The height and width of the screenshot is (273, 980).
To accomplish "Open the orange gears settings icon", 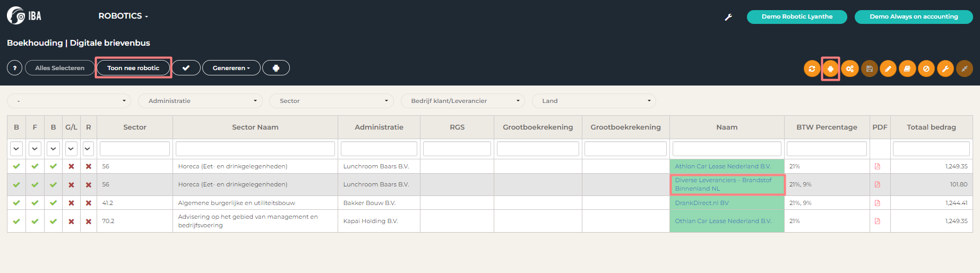I will coord(850,69).
